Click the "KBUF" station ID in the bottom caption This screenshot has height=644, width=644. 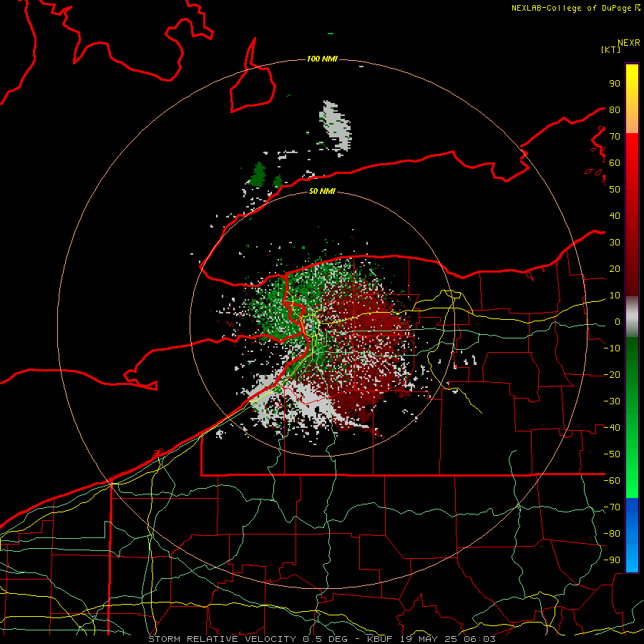(x=380, y=639)
